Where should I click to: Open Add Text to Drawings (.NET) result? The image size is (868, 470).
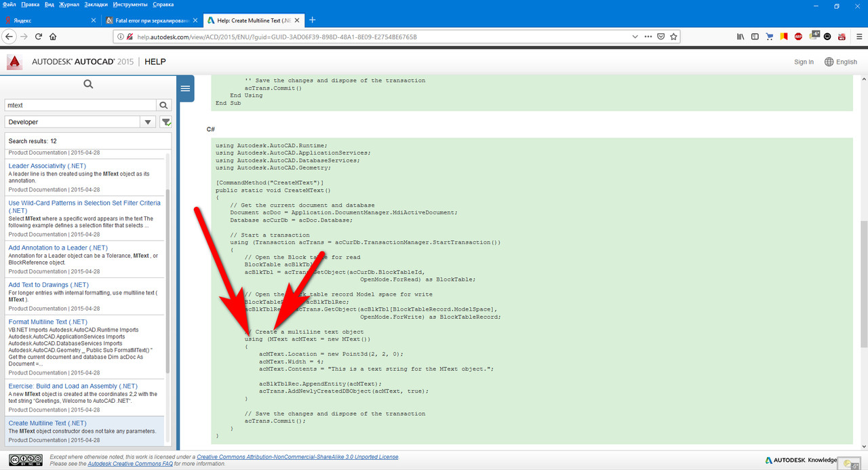(x=48, y=285)
